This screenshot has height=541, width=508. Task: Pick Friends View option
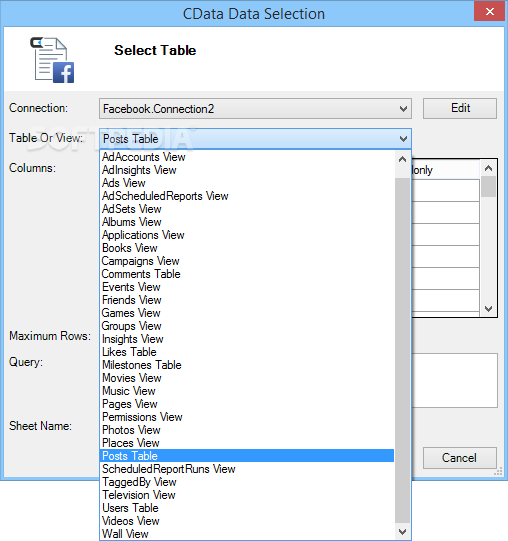click(247, 300)
